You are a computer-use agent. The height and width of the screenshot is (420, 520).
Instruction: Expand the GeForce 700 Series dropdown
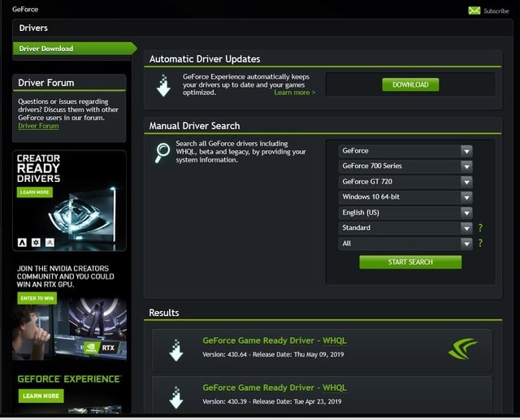(405, 166)
